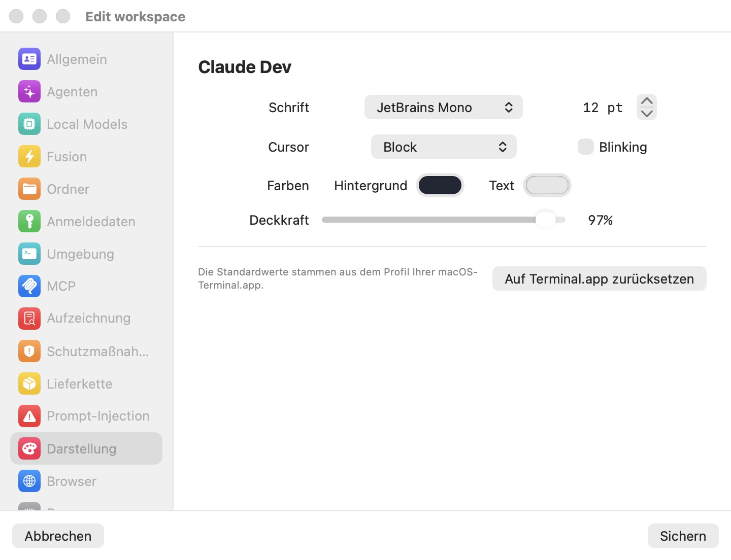Image resolution: width=731 pixels, height=560 pixels.
Task: Click Auf Terminal.app zurücksetzen button
Action: pyautogui.click(x=600, y=278)
